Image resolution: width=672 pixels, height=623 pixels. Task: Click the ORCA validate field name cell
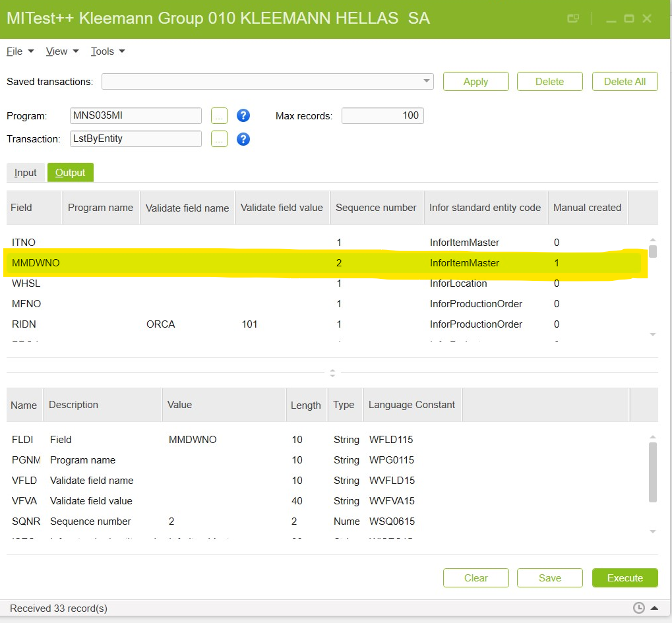point(161,324)
